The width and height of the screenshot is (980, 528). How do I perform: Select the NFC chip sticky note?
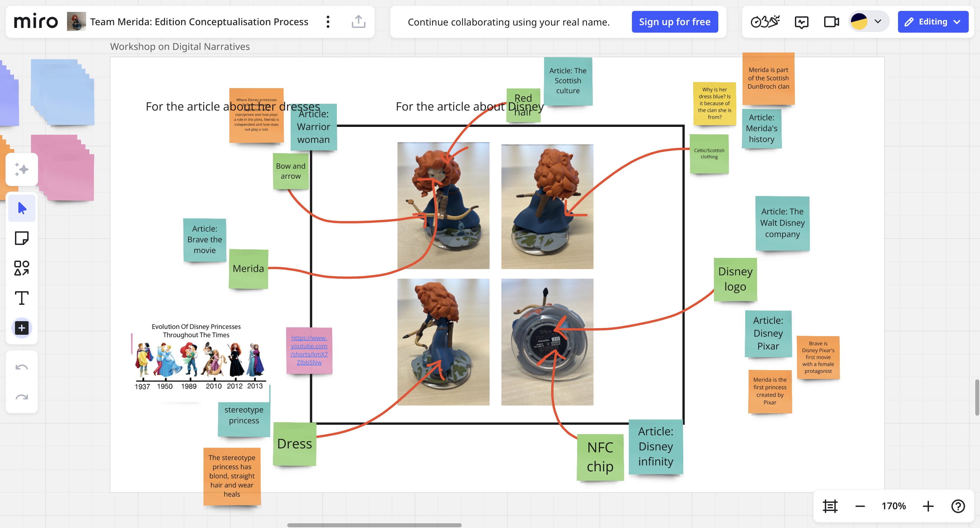[x=600, y=457]
